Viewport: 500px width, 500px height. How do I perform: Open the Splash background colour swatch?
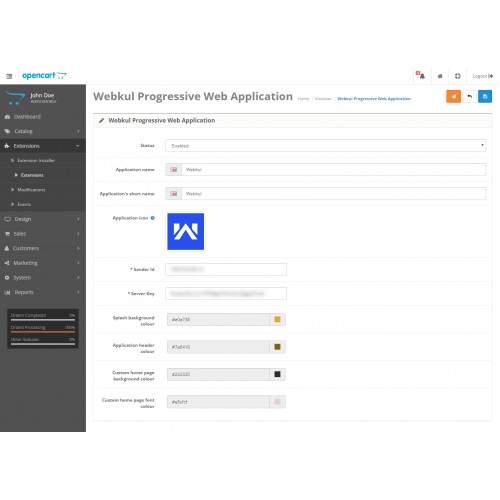(277, 319)
